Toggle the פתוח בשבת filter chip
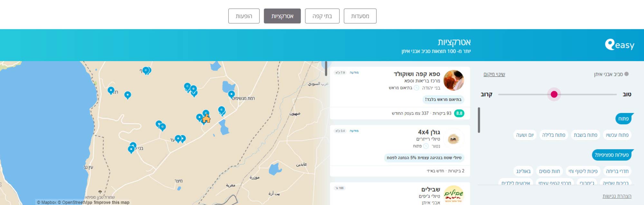Viewport: 644px width, 205px height. tap(585, 135)
